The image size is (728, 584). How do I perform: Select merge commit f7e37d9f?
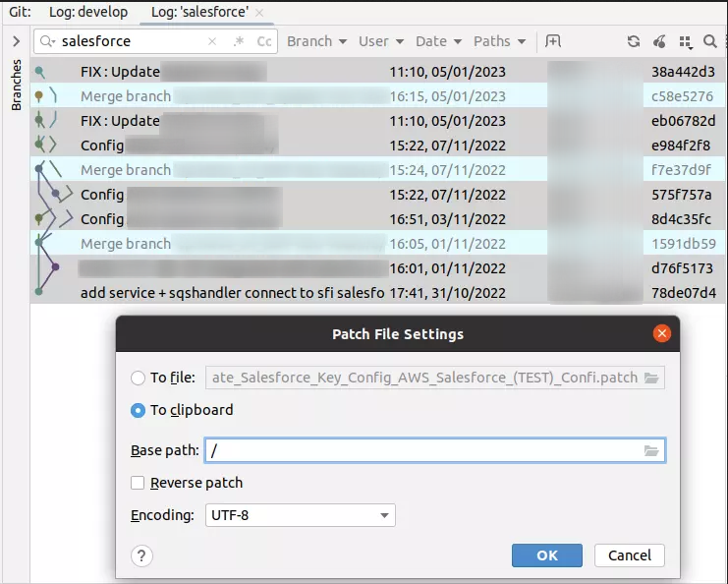tap(377, 170)
